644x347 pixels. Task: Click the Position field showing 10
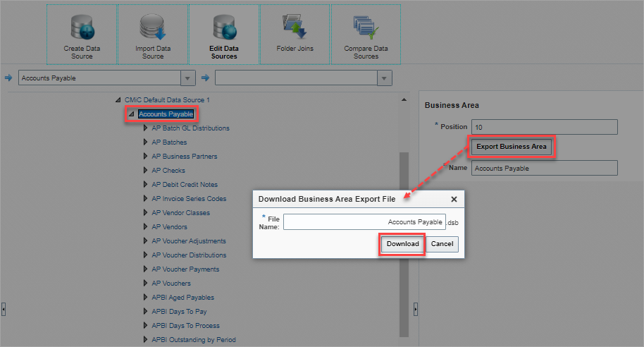[544, 127]
